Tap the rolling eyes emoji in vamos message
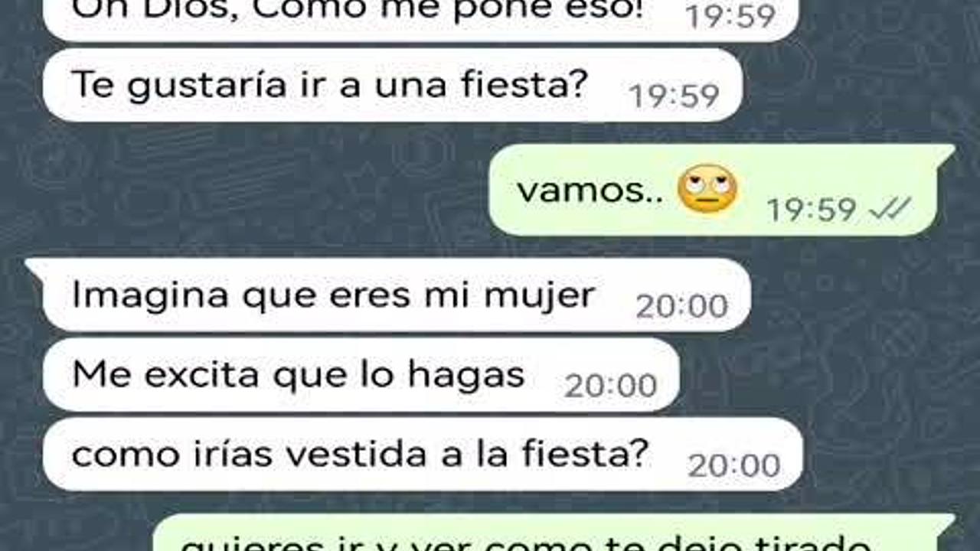The image size is (980, 551). coord(707,188)
